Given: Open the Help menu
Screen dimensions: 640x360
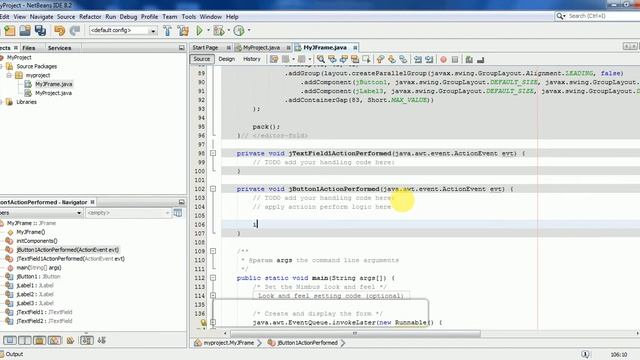Looking at the screenshot, I should tap(232, 17).
